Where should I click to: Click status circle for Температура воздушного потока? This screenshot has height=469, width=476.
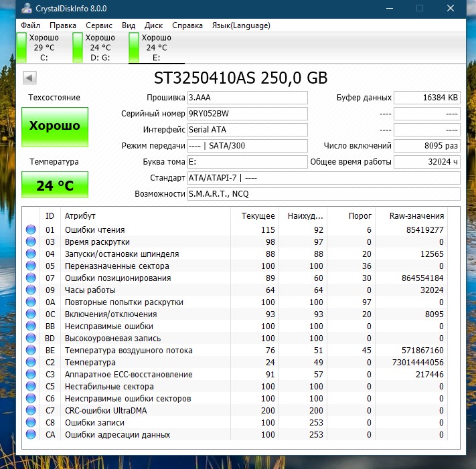(31, 350)
